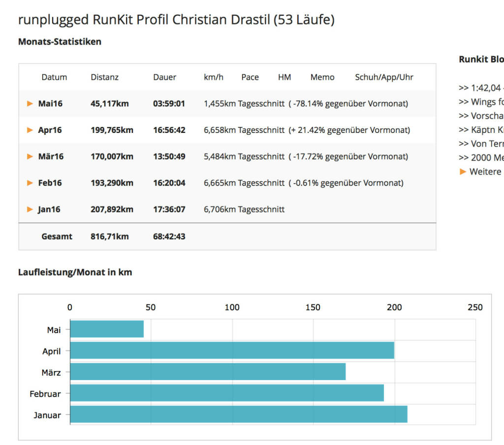
Task: Click the 207,892km distance value
Action: click(x=112, y=209)
